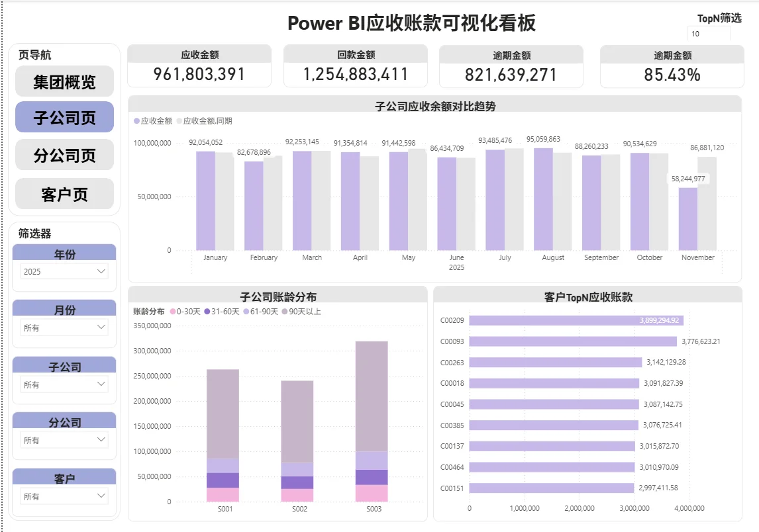Screen dimensions: 759x532
Task: Select the March purple bar
Action: coord(302,200)
